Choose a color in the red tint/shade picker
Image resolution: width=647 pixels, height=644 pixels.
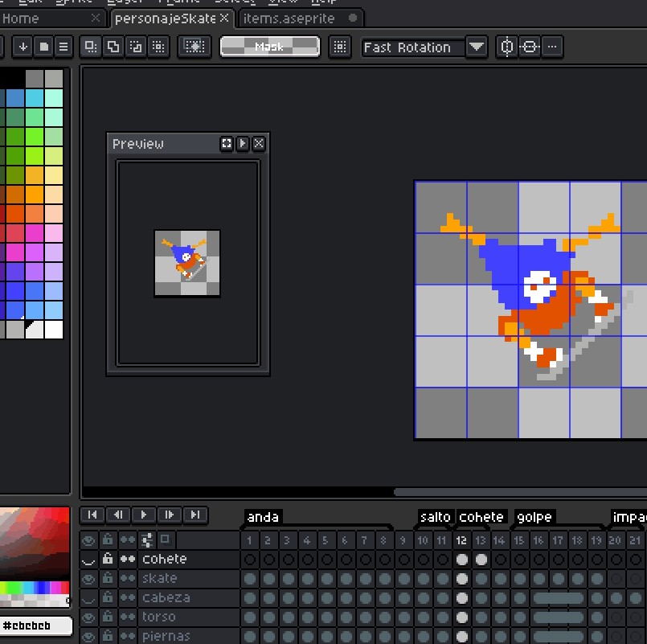pyautogui.click(x=35, y=543)
